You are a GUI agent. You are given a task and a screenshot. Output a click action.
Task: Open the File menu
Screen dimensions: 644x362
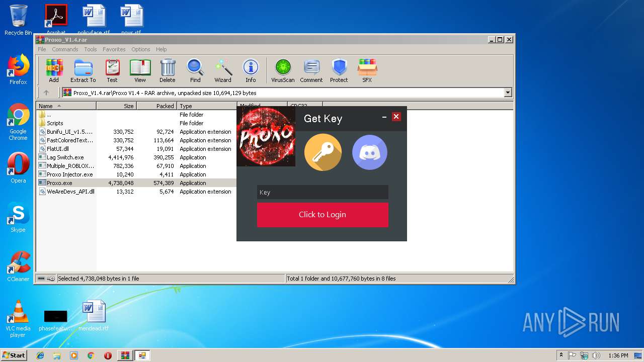(x=42, y=49)
